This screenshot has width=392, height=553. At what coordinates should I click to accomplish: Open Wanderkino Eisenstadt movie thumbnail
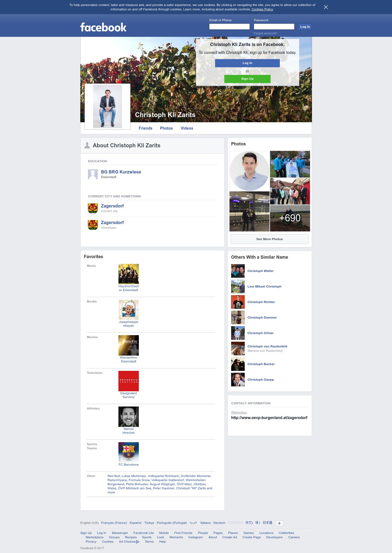(x=128, y=345)
